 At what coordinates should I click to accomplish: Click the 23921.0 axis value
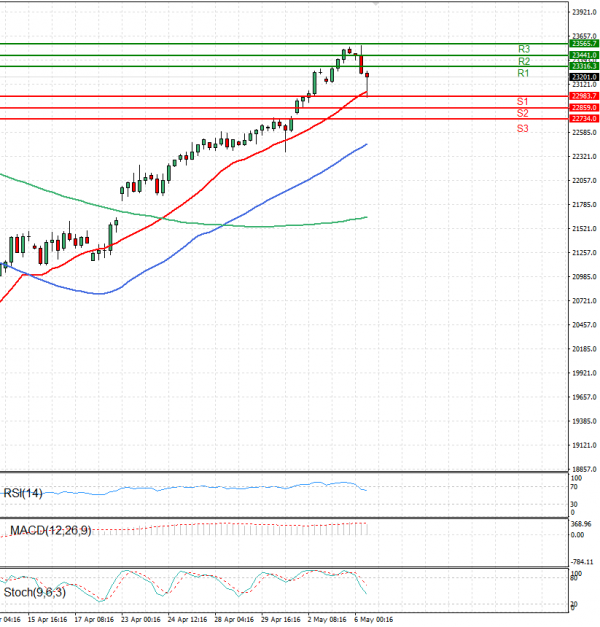coord(584,12)
